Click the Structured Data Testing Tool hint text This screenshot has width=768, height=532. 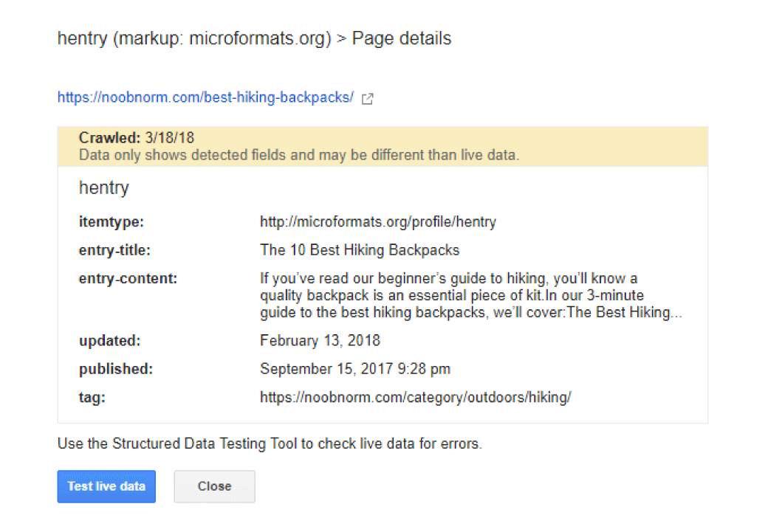[x=270, y=443]
